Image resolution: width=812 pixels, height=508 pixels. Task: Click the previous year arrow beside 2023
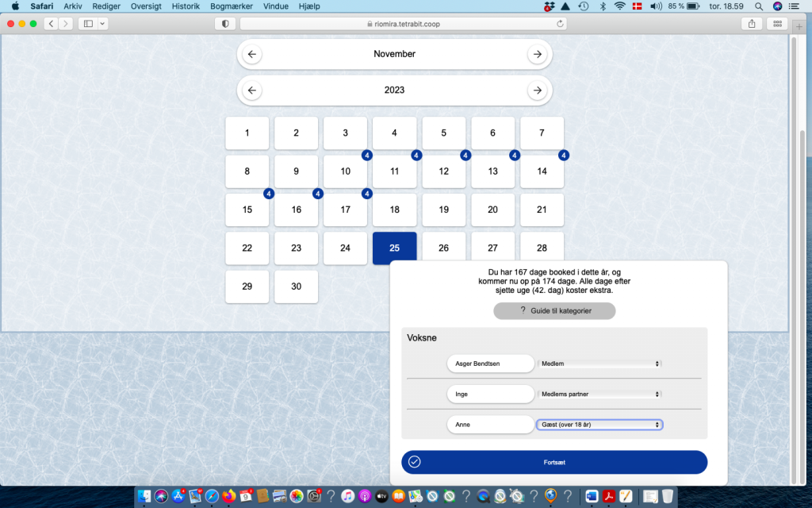point(252,90)
